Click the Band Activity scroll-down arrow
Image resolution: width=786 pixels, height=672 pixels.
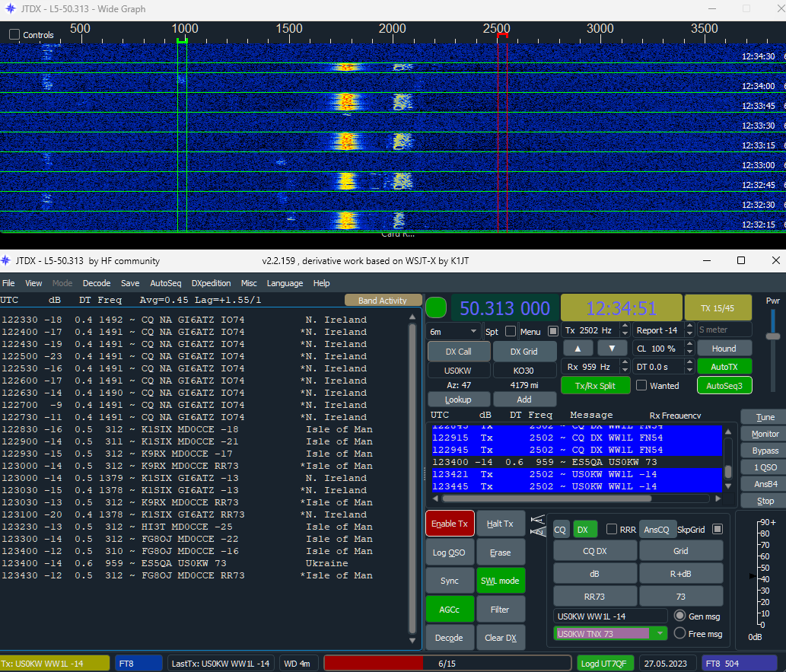pyautogui.click(x=412, y=640)
